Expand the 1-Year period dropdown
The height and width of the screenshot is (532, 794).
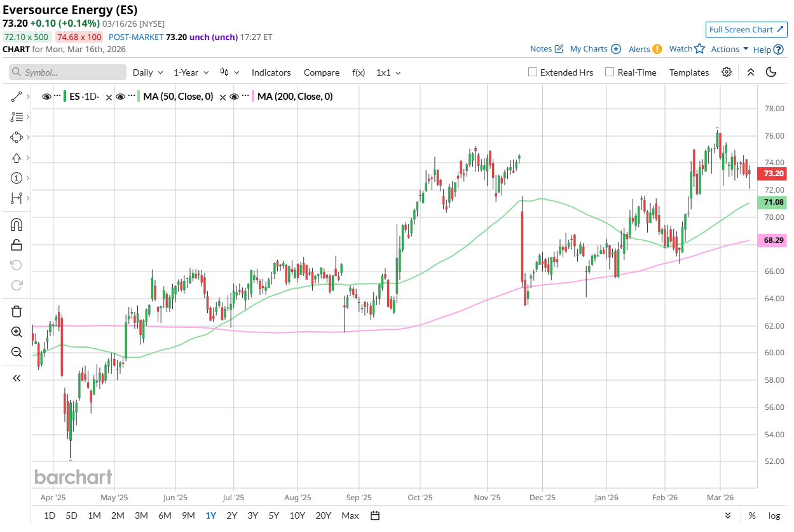pyautogui.click(x=191, y=72)
